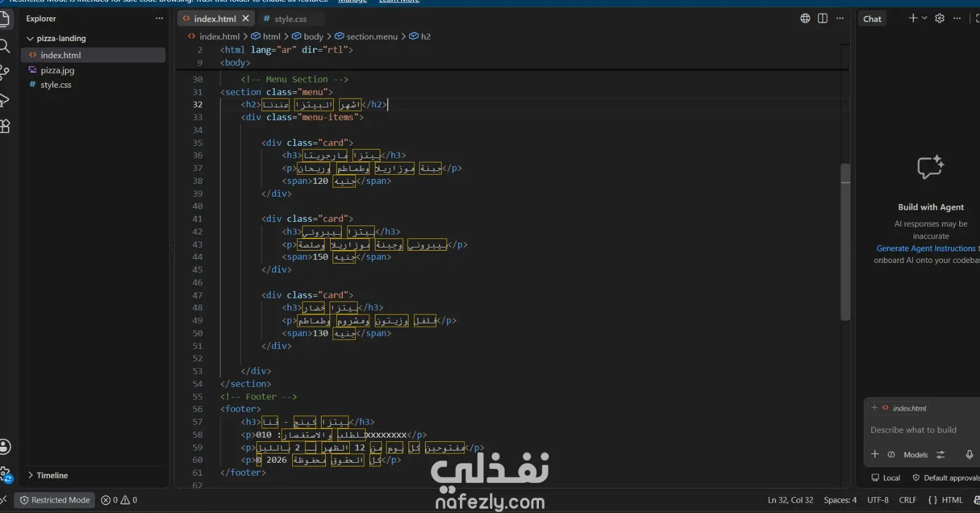
Task: Open the Accounts menu icon
Action: click(x=5, y=447)
